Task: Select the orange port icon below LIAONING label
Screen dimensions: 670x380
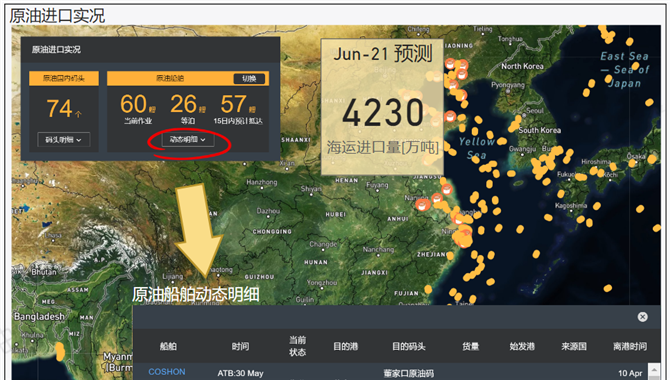Action: (450, 64)
